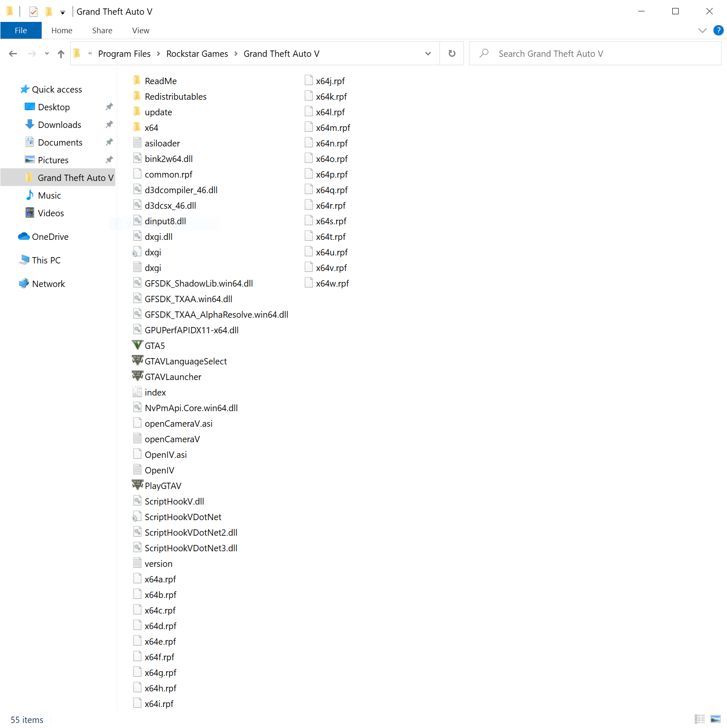Select the x64a.rpf file

click(x=154, y=579)
